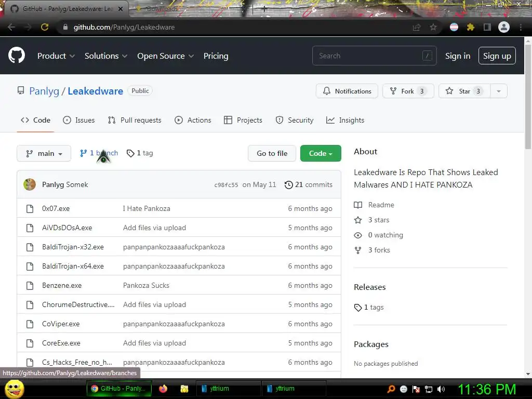Open the share page icon in address bar
Image resolution: width=532 pixels, height=399 pixels.
(x=417, y=27)
